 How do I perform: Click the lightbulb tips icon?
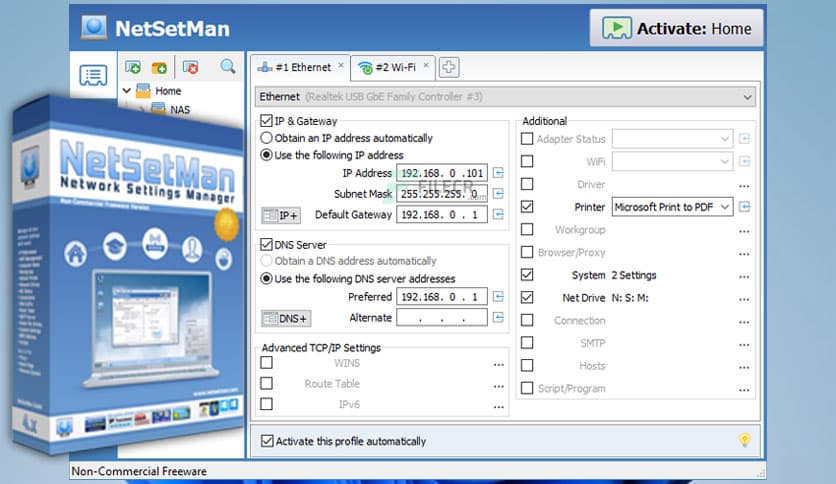pyautogui.click(x=744, y=440)
